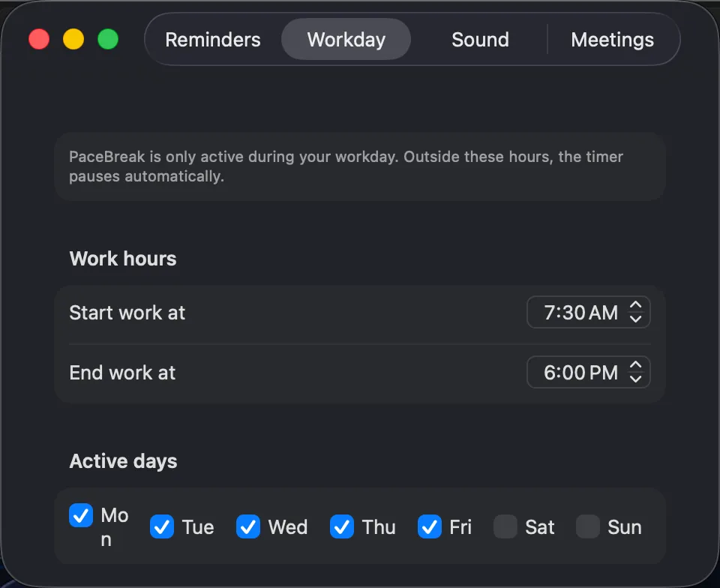Screen dimensions: 720x588
Task: Disable Wed as an active day
Action: (x=248, y=526)
